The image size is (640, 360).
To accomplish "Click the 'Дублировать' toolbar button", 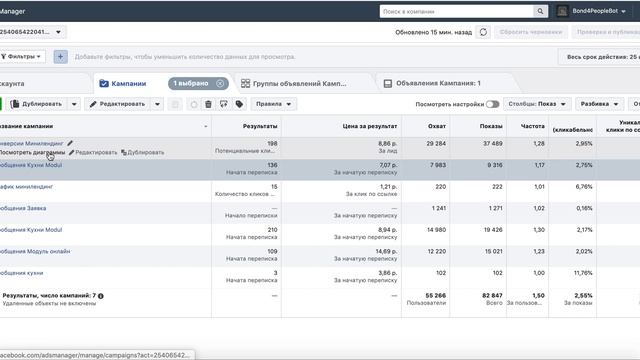I will click(x=37, y=104).
